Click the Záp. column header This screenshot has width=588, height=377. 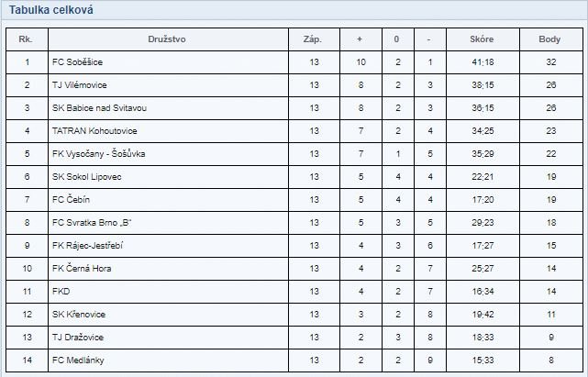click(313, 39)
